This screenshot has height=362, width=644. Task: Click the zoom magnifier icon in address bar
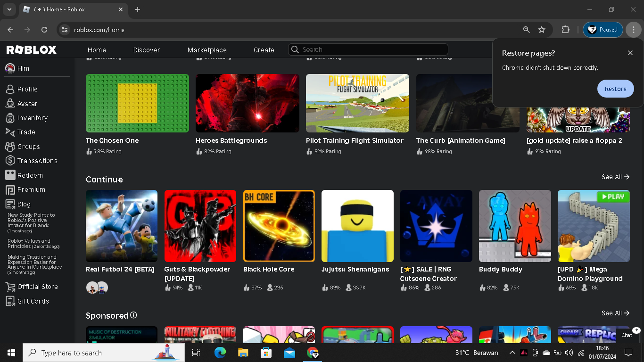click(527, 30)
